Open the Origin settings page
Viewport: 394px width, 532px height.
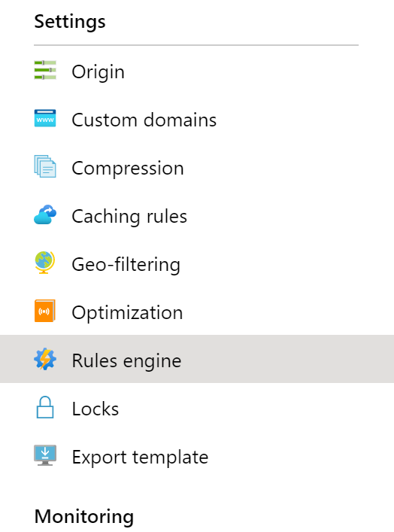(x=197, y=71)
